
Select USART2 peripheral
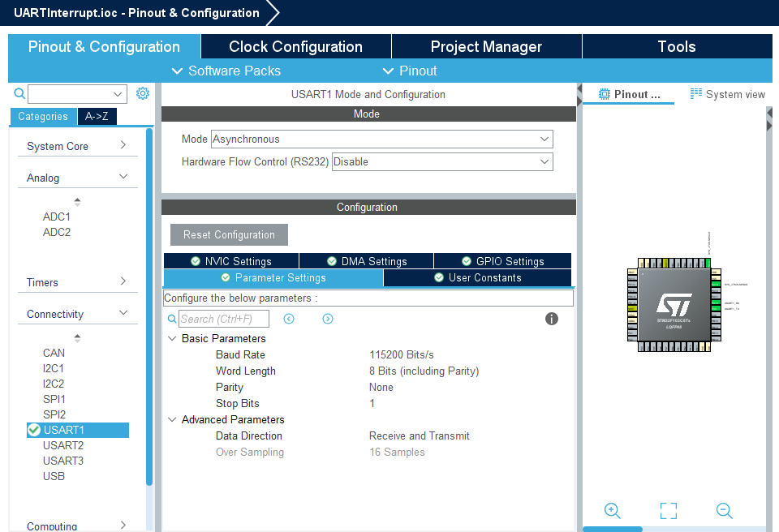(x=63, y=445)
